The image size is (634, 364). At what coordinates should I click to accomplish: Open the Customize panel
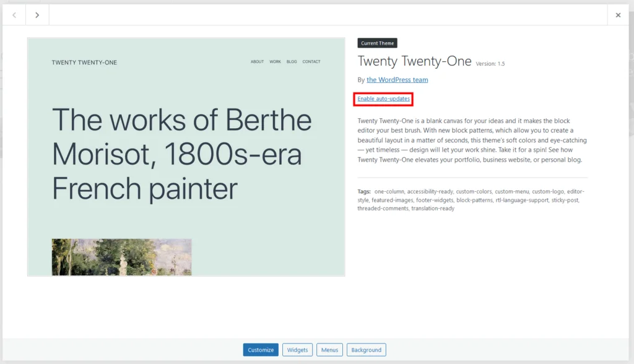click(x=260, y=349)
